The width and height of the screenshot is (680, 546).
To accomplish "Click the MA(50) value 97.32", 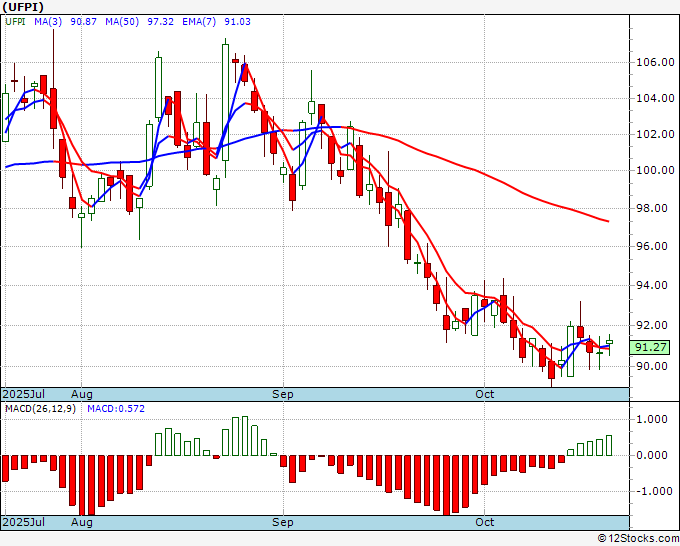I will tap(160, 22).
